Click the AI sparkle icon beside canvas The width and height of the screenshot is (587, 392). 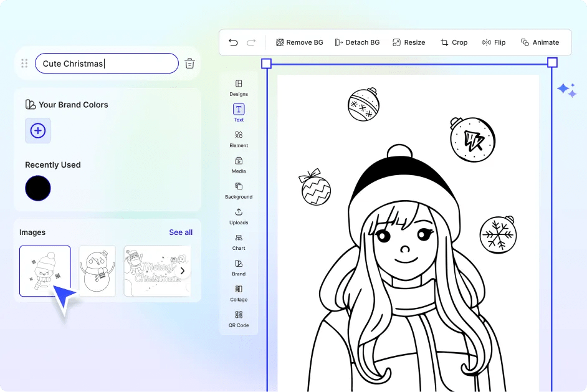[x=567, y=90]
